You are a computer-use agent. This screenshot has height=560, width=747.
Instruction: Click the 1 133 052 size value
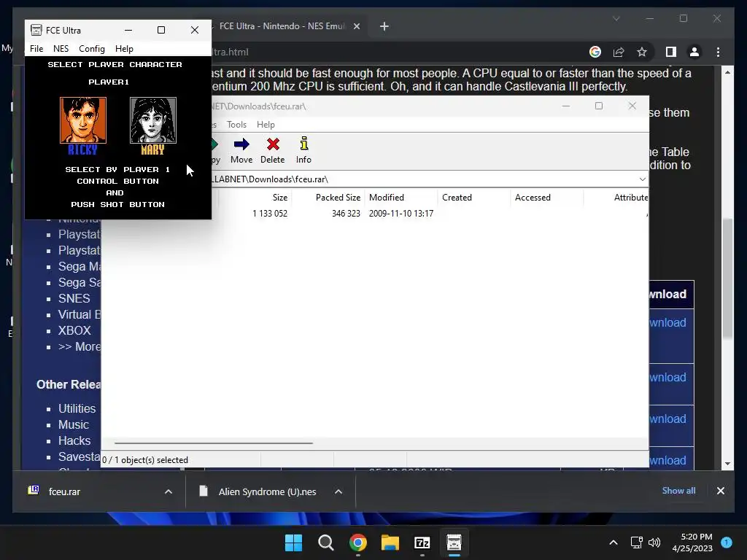point(270,214)
